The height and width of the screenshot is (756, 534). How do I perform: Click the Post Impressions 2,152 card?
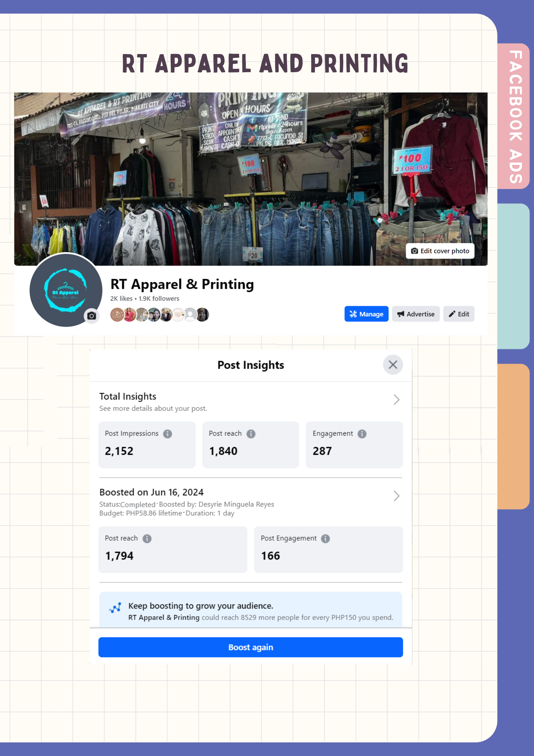click(x=147, y=445)
